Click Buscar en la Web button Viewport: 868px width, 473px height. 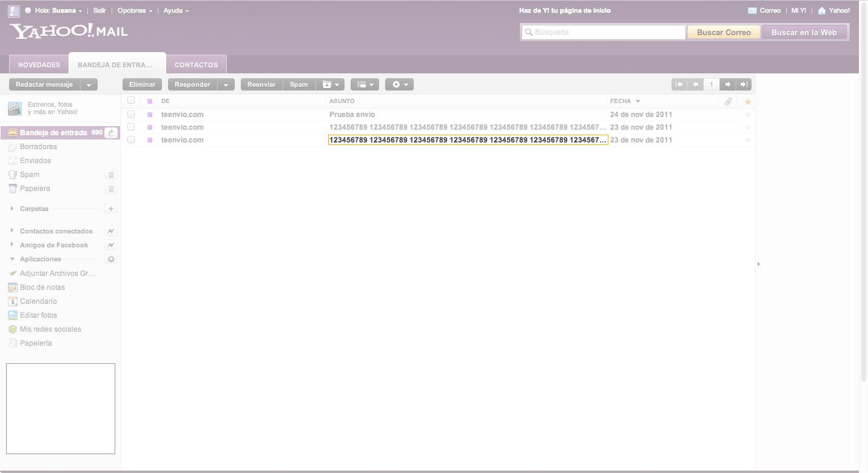click(804, 33)
